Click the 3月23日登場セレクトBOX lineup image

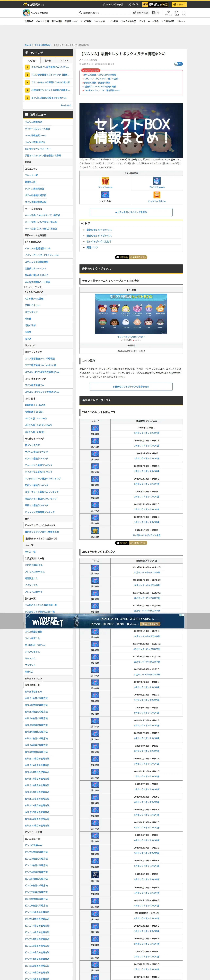point(131,314)
